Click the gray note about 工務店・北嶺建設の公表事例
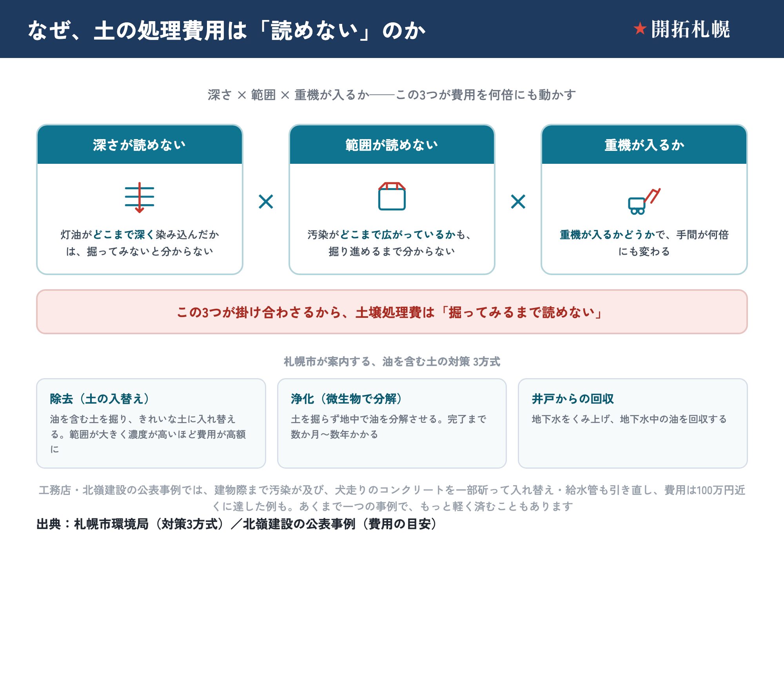 point(392,498)
